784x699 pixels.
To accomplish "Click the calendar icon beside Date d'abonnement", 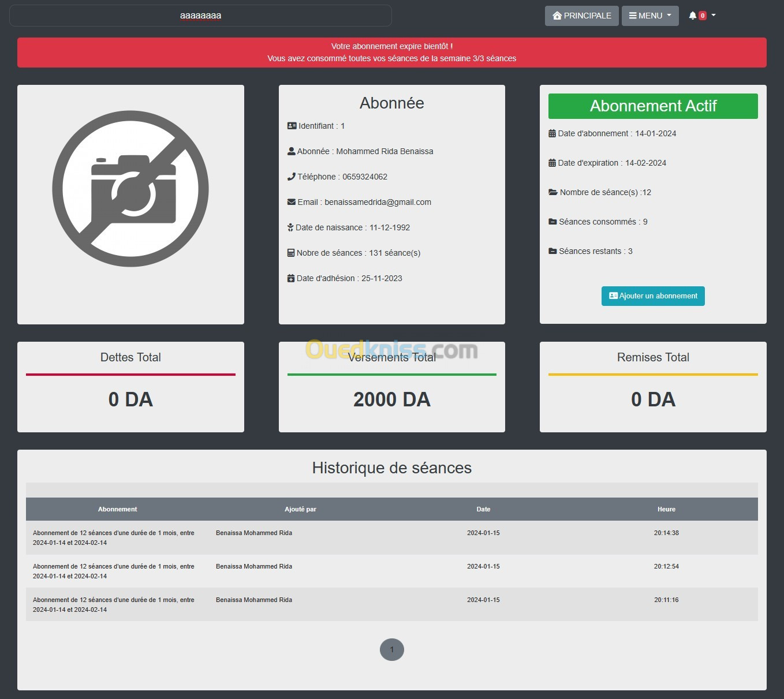I will click(552, 133).
